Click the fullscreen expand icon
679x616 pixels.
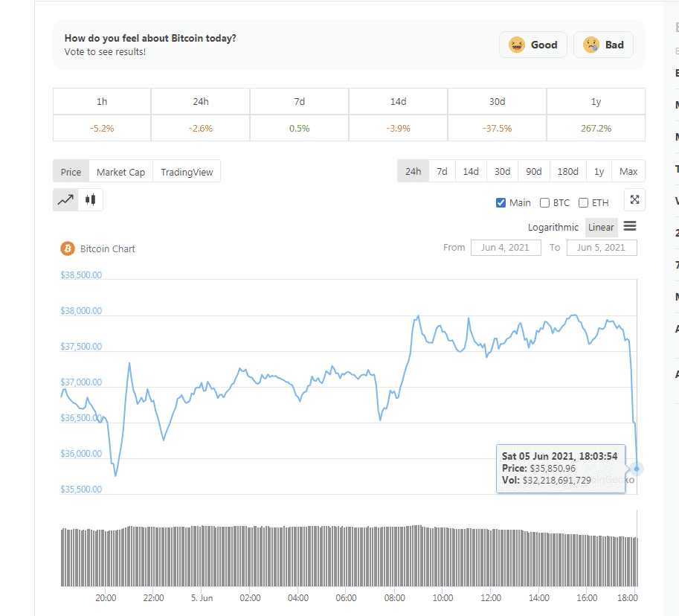point(634,199)
